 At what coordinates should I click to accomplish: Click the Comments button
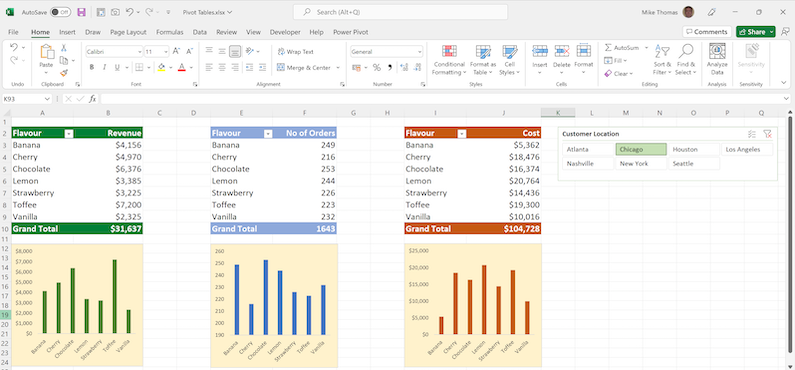[706, 32]
